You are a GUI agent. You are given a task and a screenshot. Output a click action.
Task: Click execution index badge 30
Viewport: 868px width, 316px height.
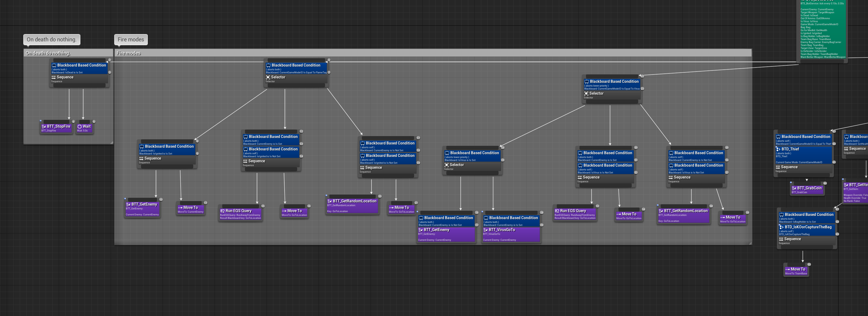pyautogui.click(x=636, y=147)
